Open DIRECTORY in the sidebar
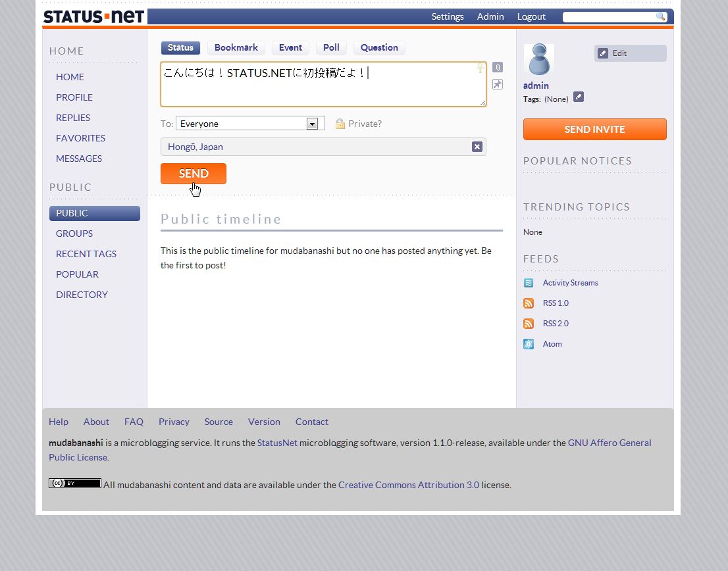Screen dimensions: 728x571 click(x=82, y=295)
